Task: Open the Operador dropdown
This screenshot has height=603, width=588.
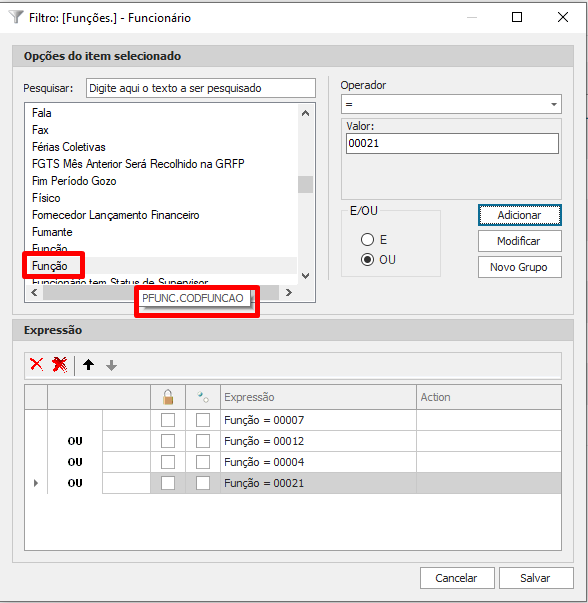Action: (451, 104)
